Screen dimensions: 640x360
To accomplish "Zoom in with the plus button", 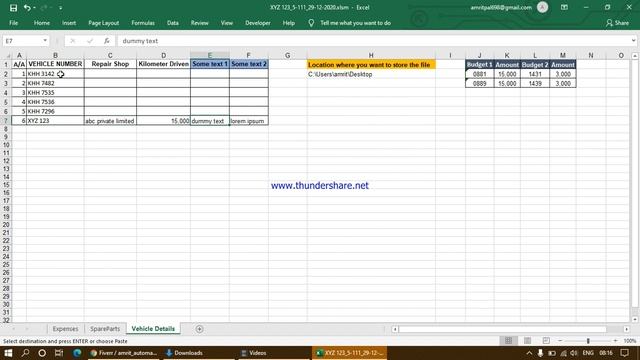I will 616,340.
